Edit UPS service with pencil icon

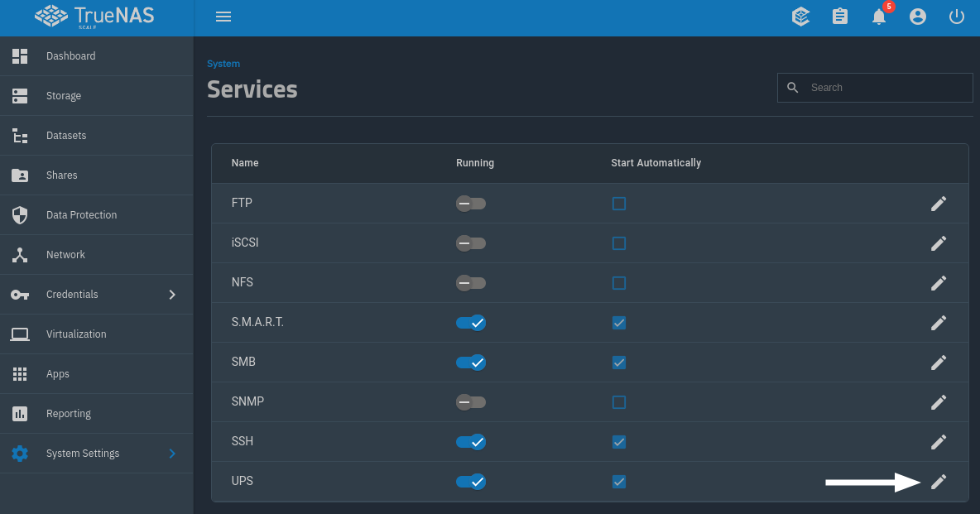point(939,482)
